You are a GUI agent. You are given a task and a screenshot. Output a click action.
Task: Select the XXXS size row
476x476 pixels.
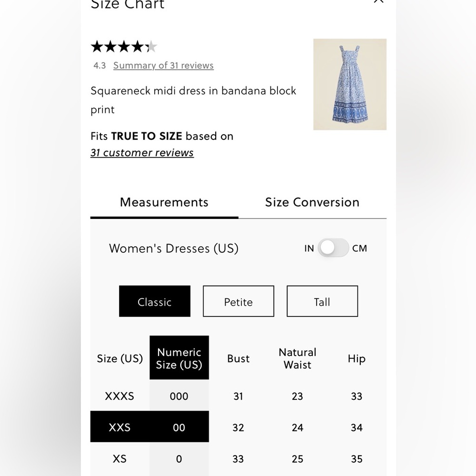(x=119, y=396)
